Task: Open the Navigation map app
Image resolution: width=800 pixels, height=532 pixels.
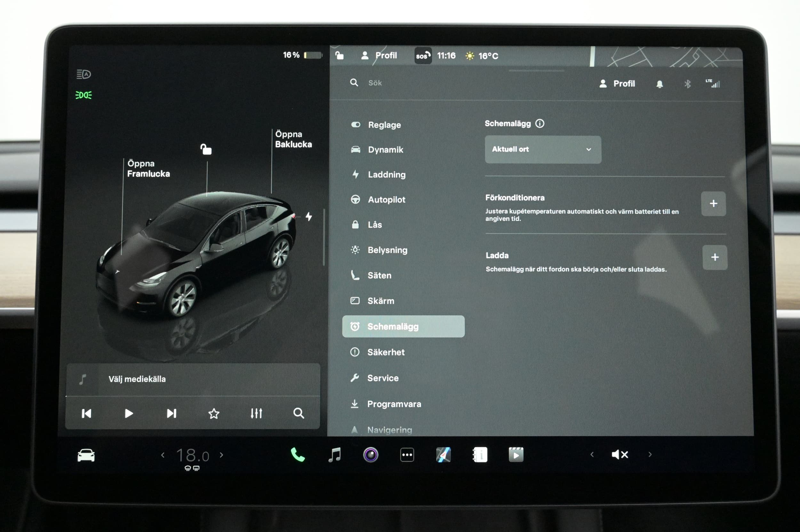Action: click(x=443, y=455)
